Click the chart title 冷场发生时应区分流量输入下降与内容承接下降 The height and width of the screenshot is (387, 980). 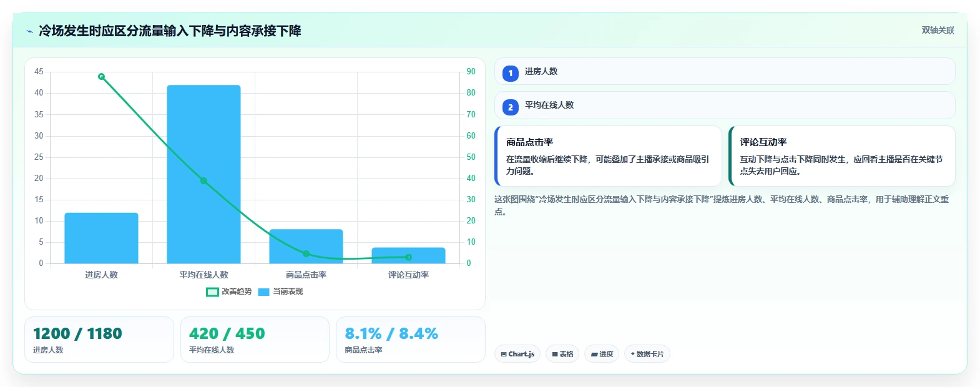coord(170,31)
